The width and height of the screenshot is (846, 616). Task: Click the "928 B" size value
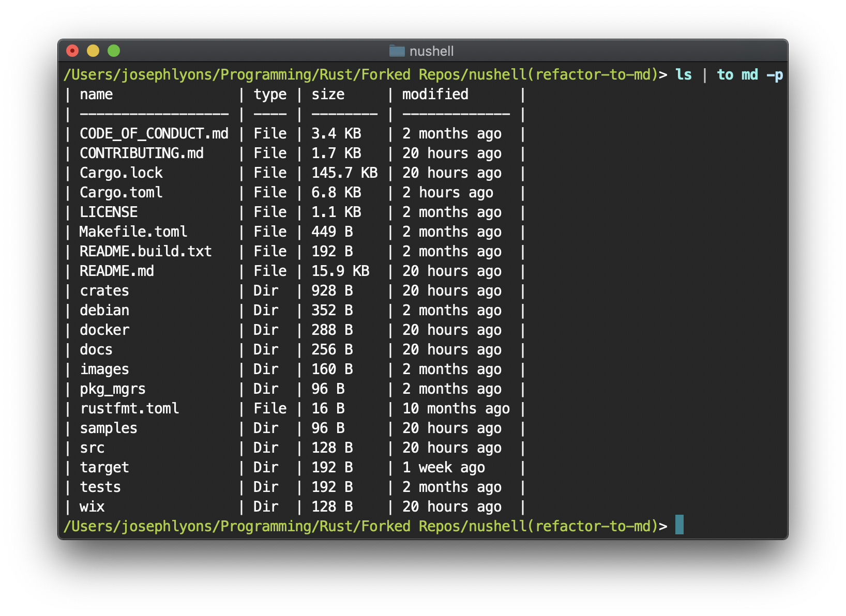pos(332,291)
